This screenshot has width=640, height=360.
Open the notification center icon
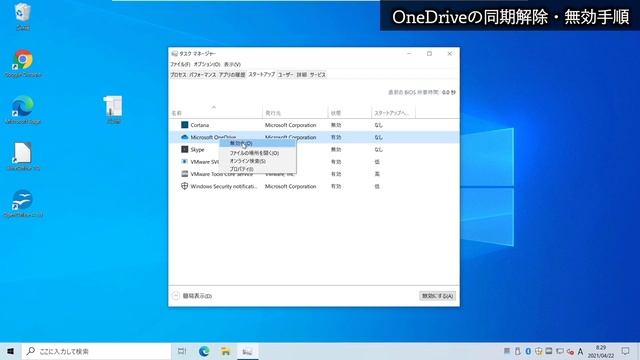point(625,351)
